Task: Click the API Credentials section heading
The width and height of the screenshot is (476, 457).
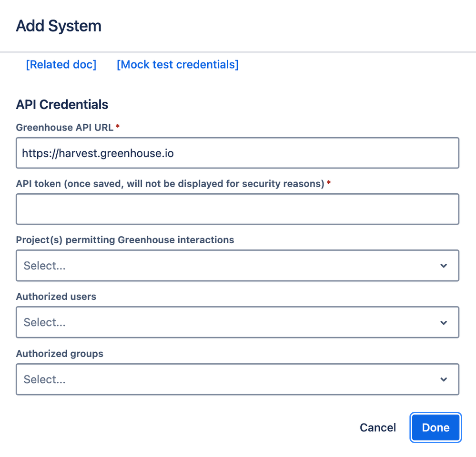Action: click(x=62, y=105)
